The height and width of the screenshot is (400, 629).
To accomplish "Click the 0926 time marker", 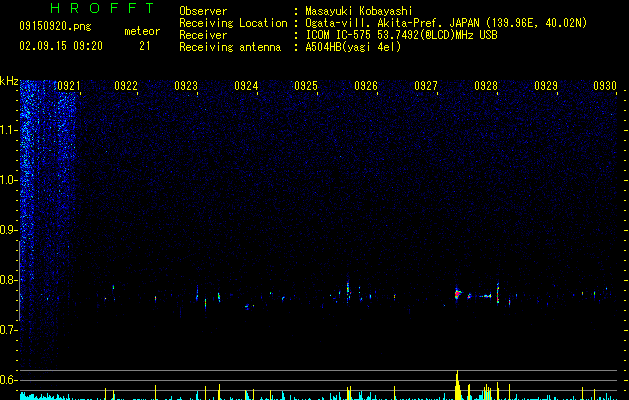I will tap(366, 86).
